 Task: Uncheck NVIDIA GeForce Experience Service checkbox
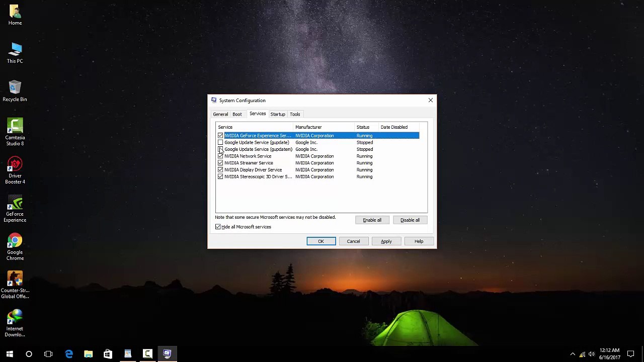click(x=220, y=136)
